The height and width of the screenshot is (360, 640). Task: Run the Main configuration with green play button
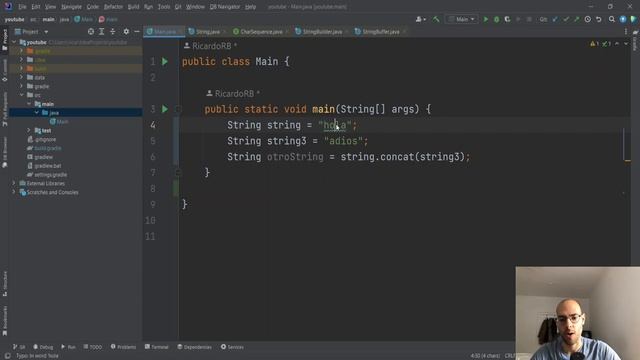point(486,19)
